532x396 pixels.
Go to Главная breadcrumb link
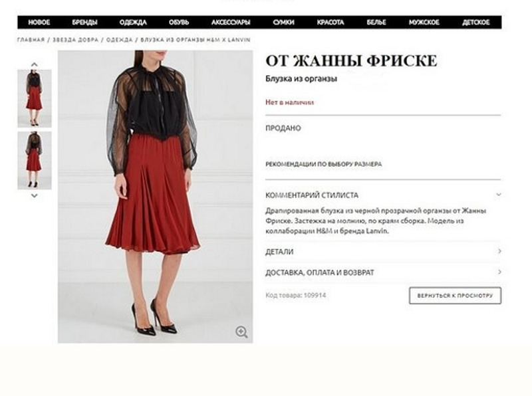pyautogui.click(x=31, y=40)
